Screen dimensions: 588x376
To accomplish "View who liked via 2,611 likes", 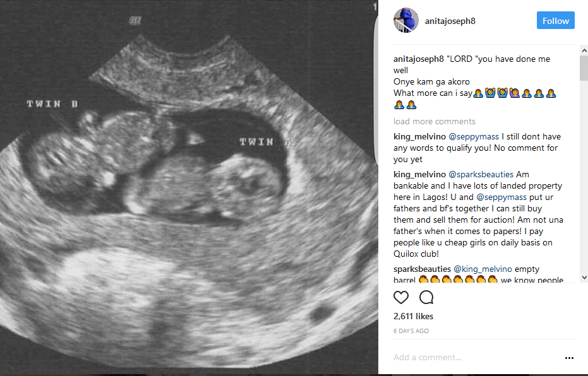I will 413,317.
